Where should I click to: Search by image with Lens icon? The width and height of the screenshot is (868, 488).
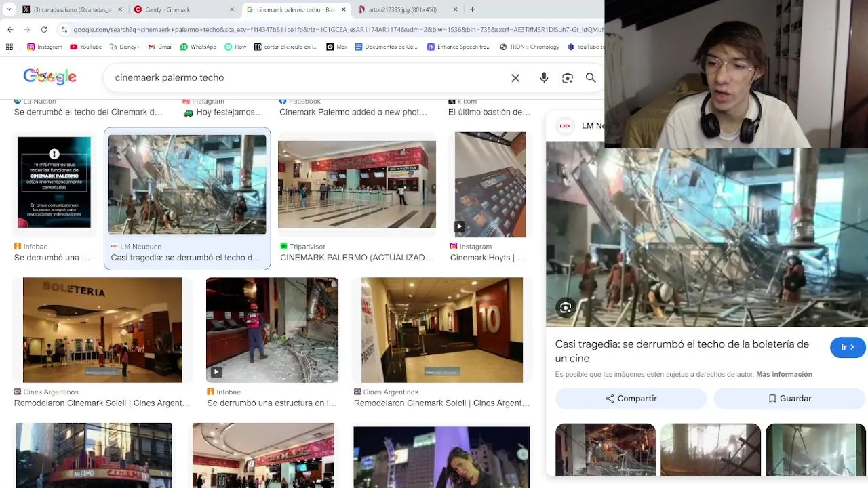pos(568,78)
